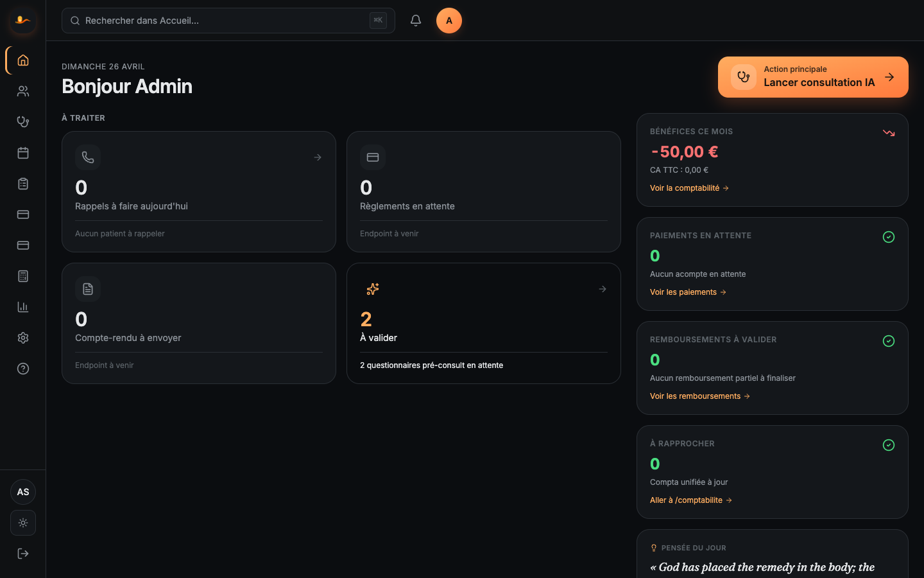Follow 'Aller à /comptabilite' link

coord(691,500)
